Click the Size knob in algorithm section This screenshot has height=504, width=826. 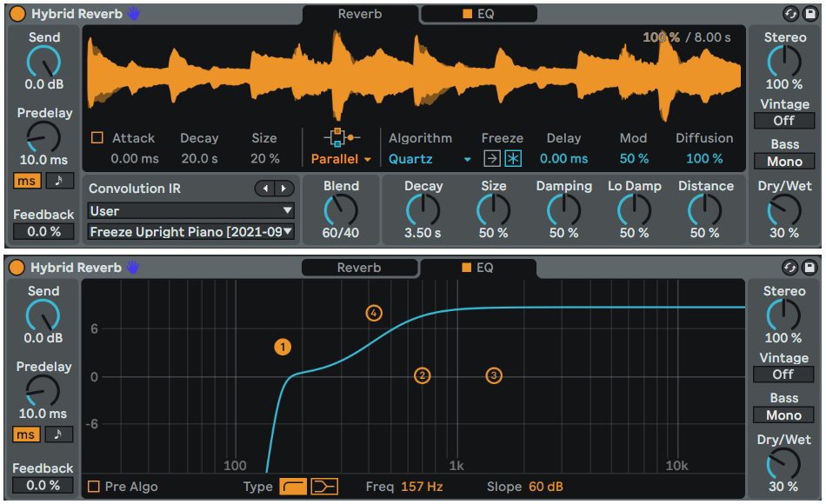(x=494, y=210)
